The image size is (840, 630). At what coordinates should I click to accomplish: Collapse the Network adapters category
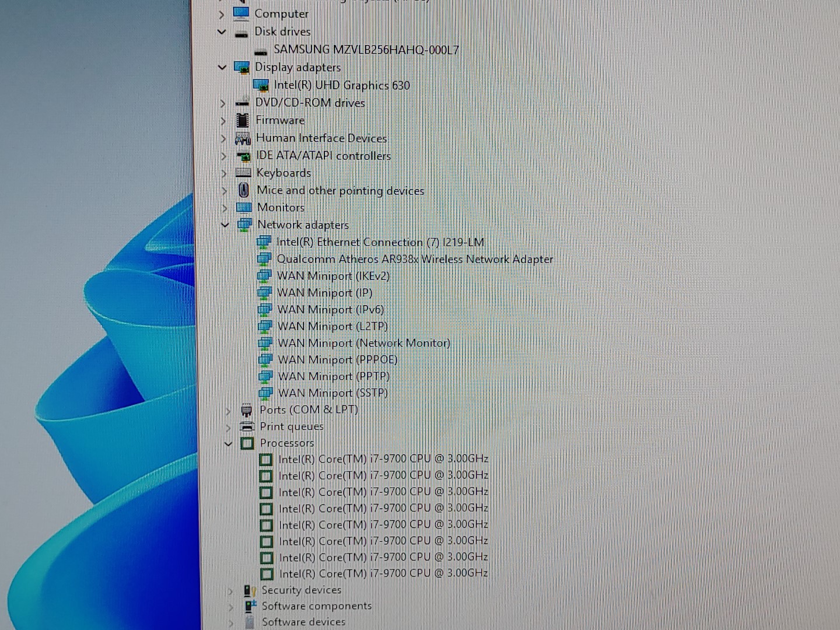pos(225,225)
